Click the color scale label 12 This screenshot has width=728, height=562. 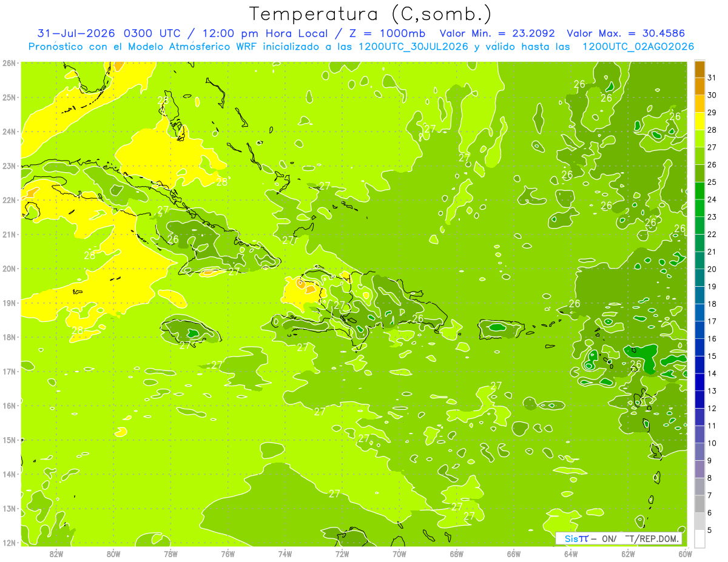[712, 408]
